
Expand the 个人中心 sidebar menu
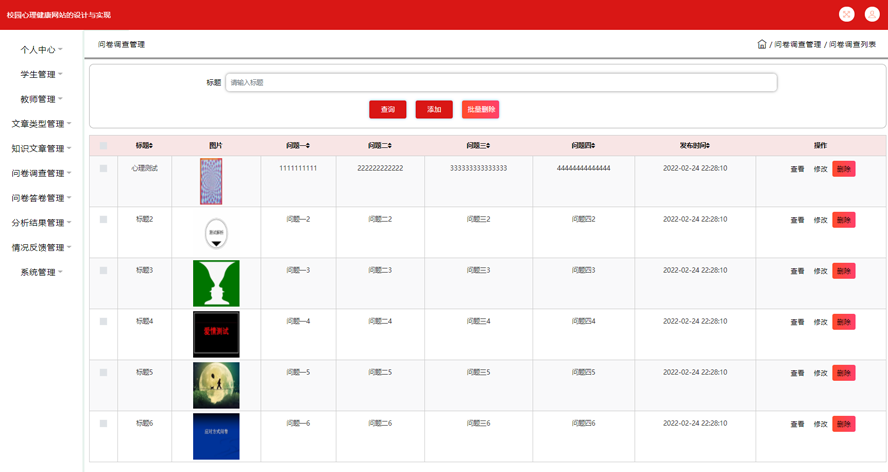(41, 49)
